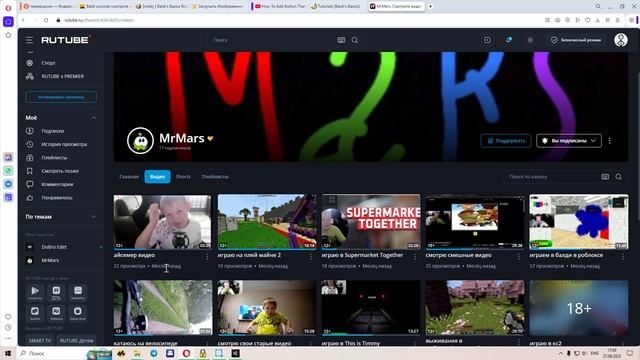Open options menu for айсемер видео

(x=207, y=257)
